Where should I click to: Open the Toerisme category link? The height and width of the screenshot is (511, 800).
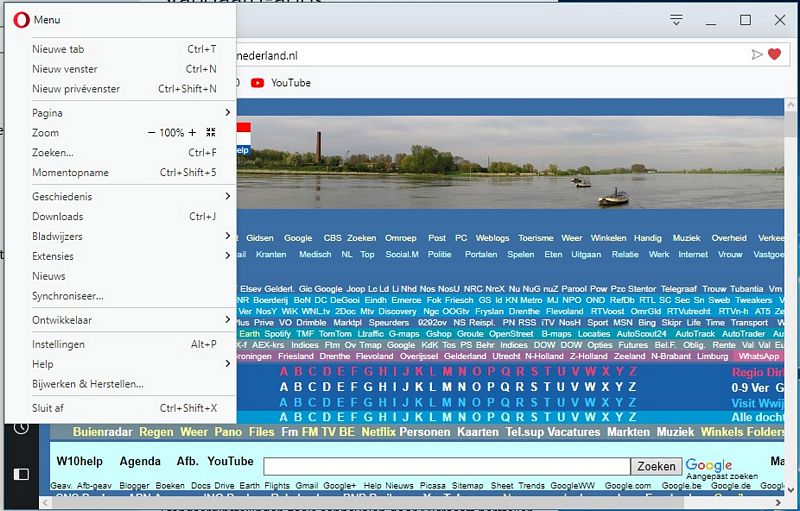(536, 238)
